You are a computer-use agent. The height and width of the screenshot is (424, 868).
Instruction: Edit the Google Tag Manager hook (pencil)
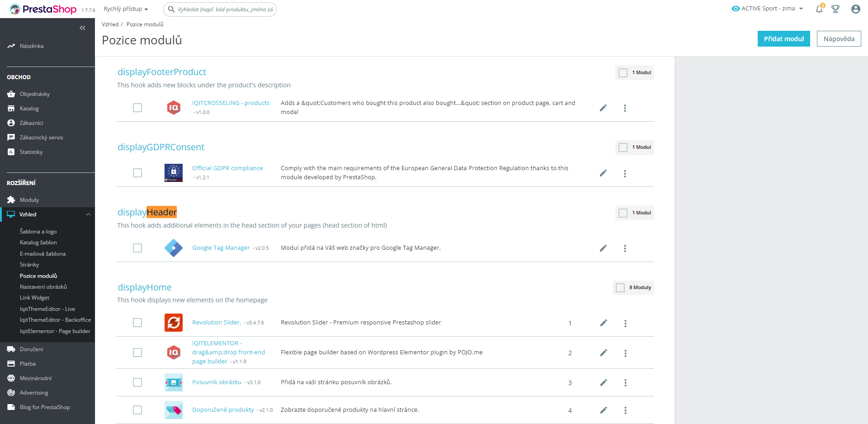[x=603, y=248]
